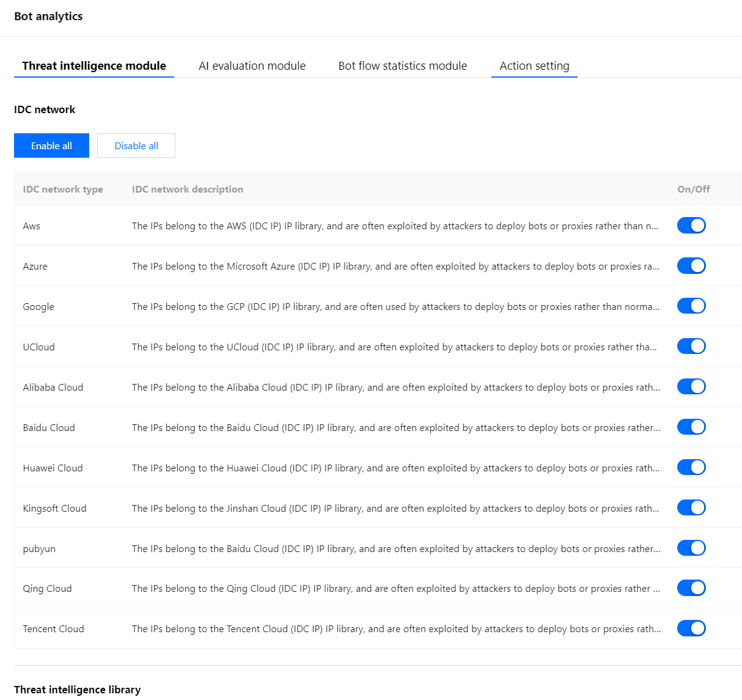
Task: Click the IDC network type column header
Action: (63, 190)
